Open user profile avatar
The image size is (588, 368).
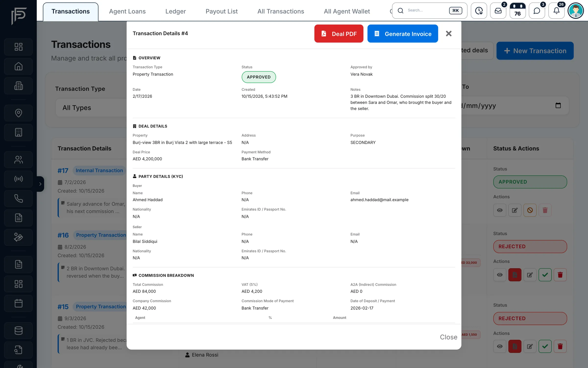[576, 11]
